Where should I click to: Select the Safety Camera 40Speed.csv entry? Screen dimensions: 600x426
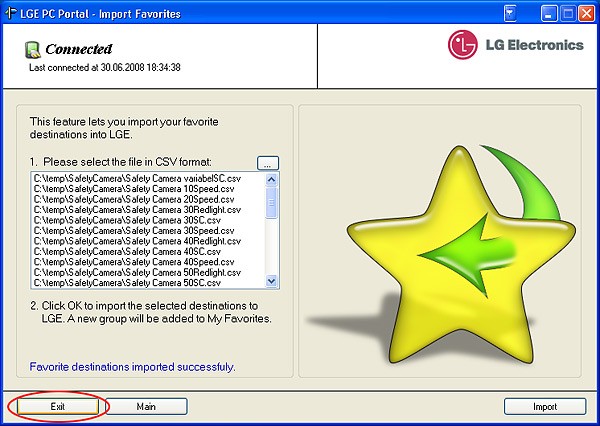[134, 262]
